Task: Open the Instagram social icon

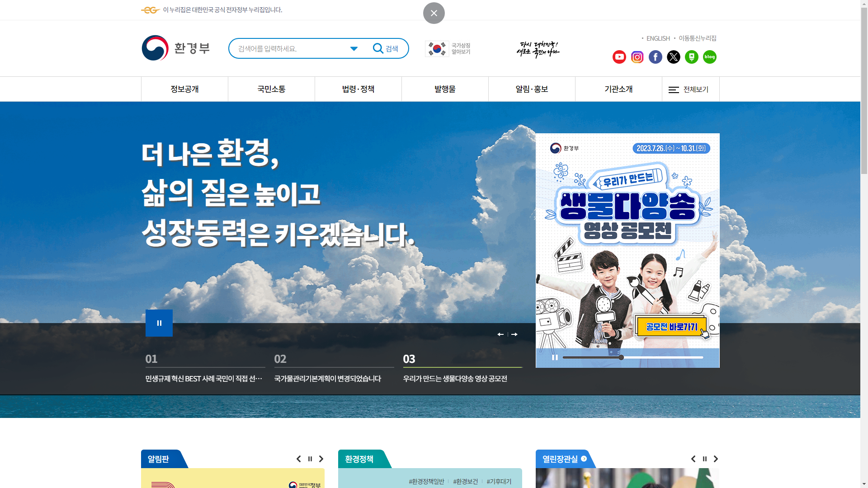Action: (x=637, y=57)
